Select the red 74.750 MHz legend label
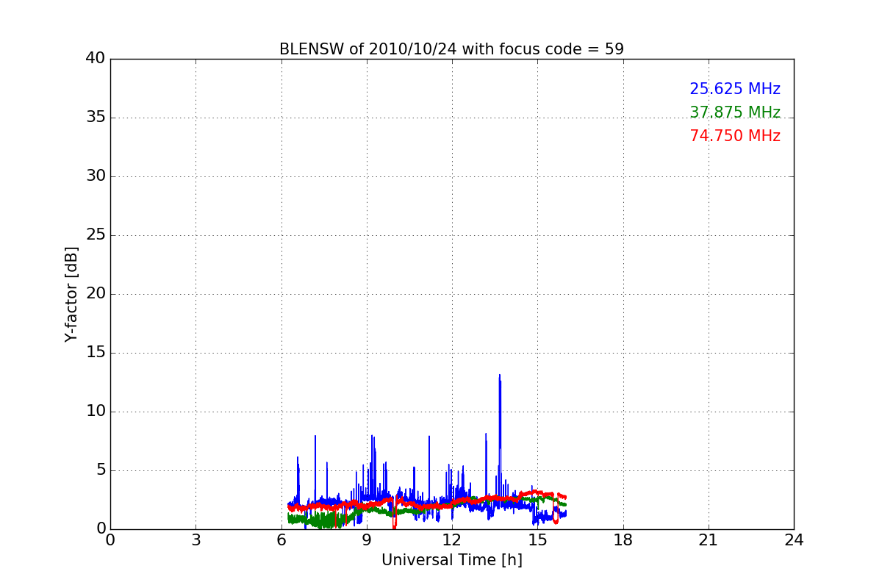Screen dimensions: 882x588 click(x=735, y=136)
